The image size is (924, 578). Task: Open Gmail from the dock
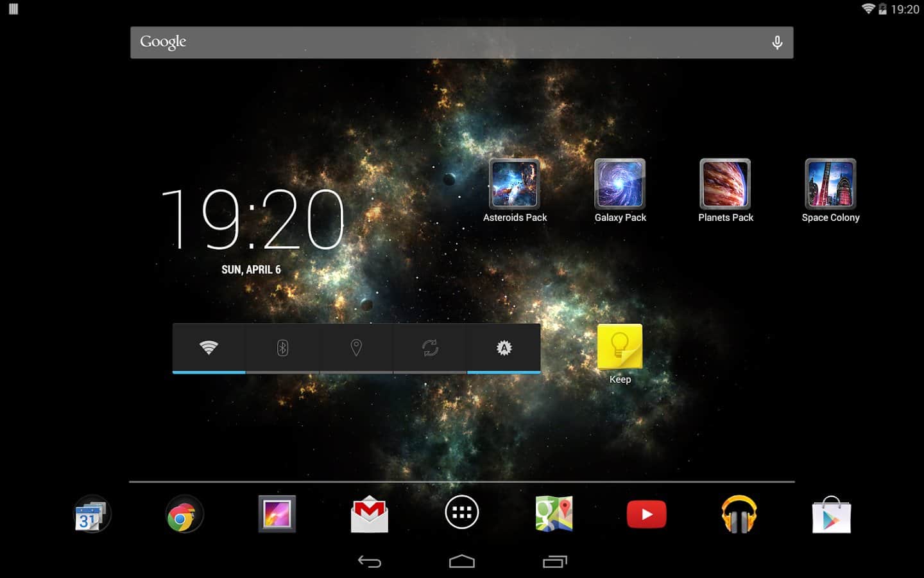(x=370, y=514)
